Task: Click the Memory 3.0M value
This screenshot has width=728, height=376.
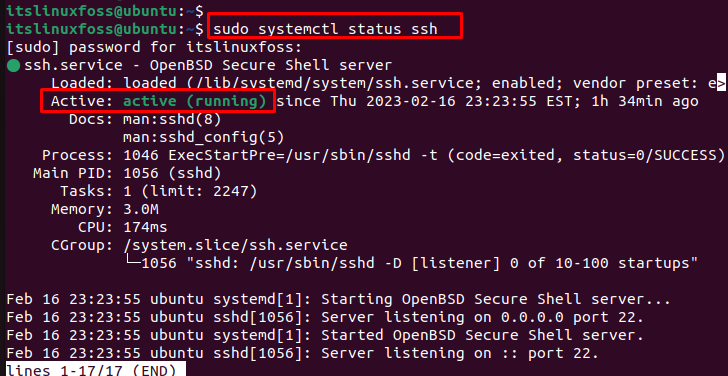Action: [141, 209]
